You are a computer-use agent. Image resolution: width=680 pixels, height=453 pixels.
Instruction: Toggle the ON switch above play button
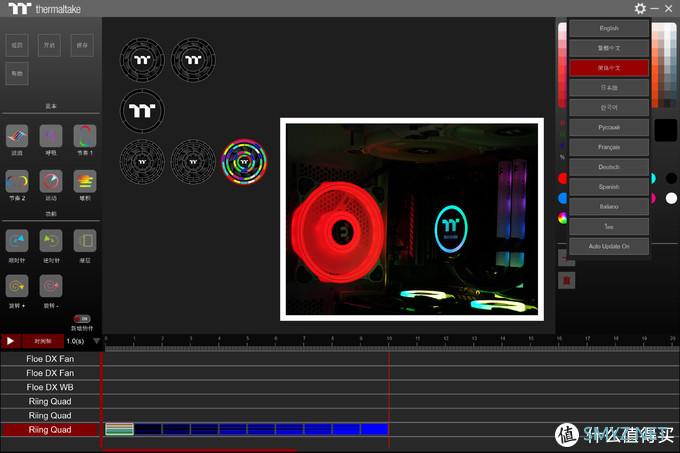coord(82,319)
